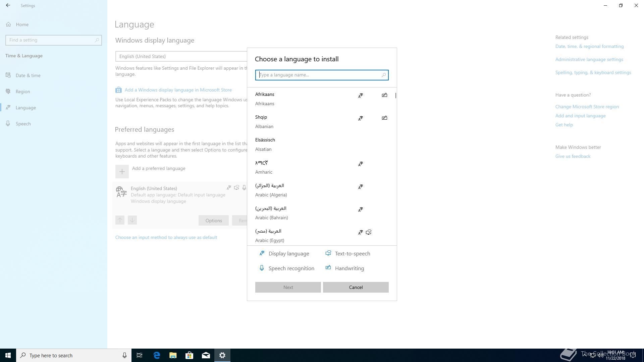Click the Next button in dialog
644x362 pixels.
click(x=288, y=287)
